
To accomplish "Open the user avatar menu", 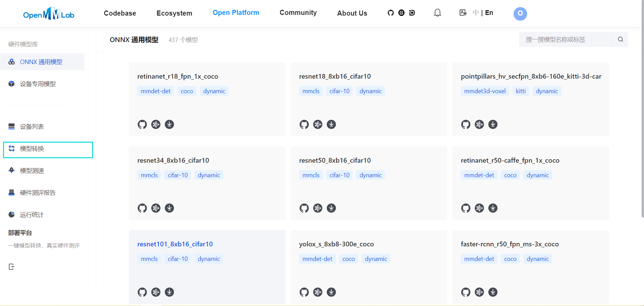I will click(520, 14).
